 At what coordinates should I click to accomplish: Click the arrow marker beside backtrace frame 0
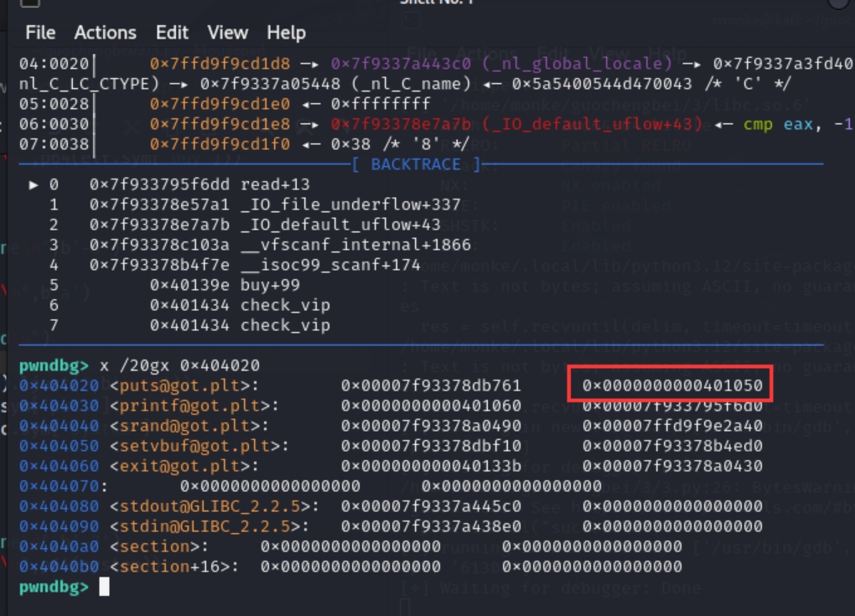pos(34,184)
